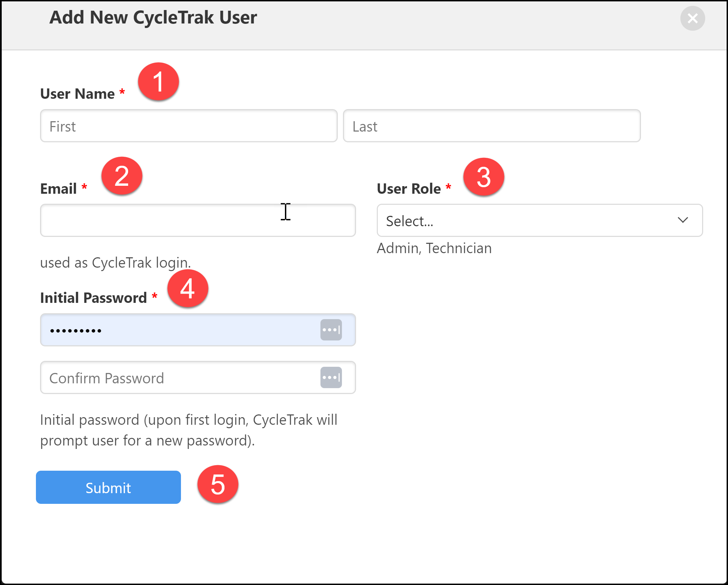Click the User Role label
Viewport: 728px width, 585px height.
[x=409, y=189]
